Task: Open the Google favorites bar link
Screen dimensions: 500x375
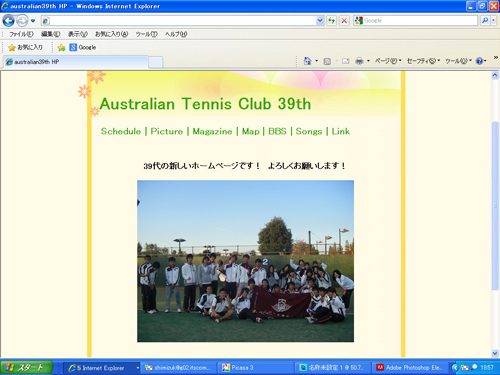Action: 83,47
